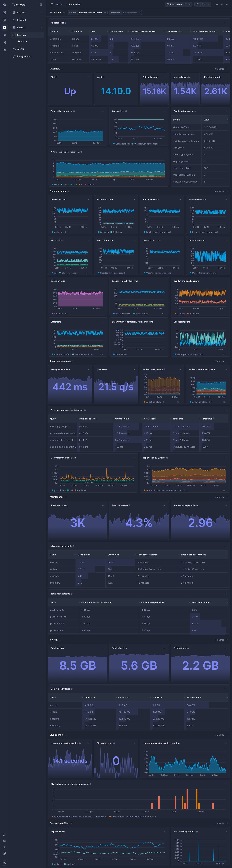Screen dimensions: 232x868
Task: Click the refresh icon beside Off
Action: (x=197, y=4)
